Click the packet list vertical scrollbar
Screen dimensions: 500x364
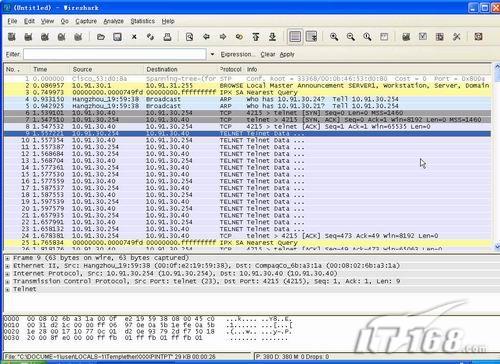pyautogui.click(x=497, y=157)
